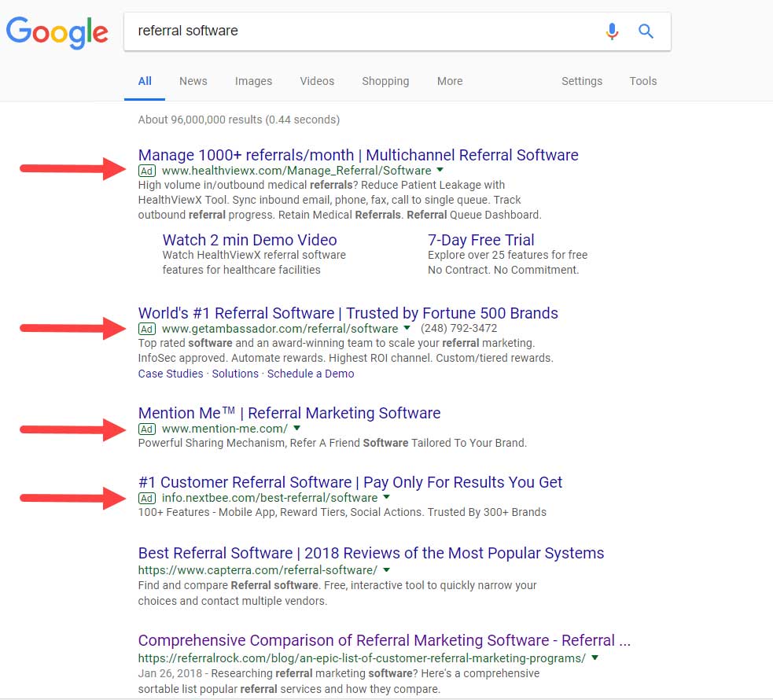
Task: Switch to the Images tab
Action: pos(253,81)
